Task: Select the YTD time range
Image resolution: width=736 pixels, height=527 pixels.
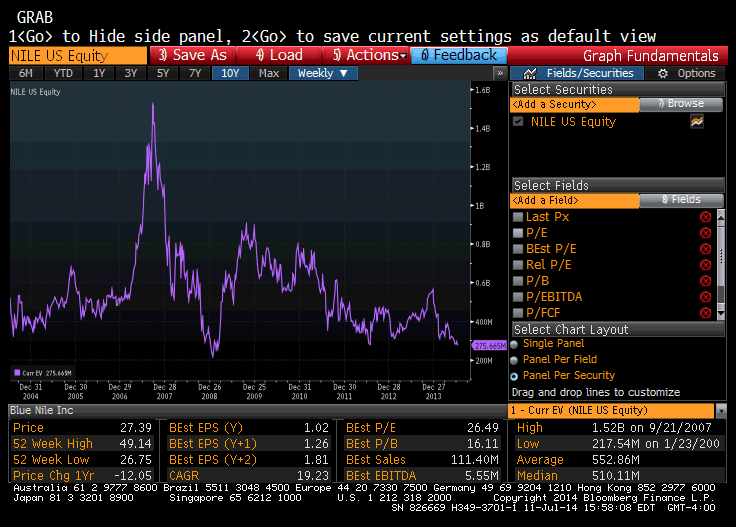Action: [x=63, y=73]
